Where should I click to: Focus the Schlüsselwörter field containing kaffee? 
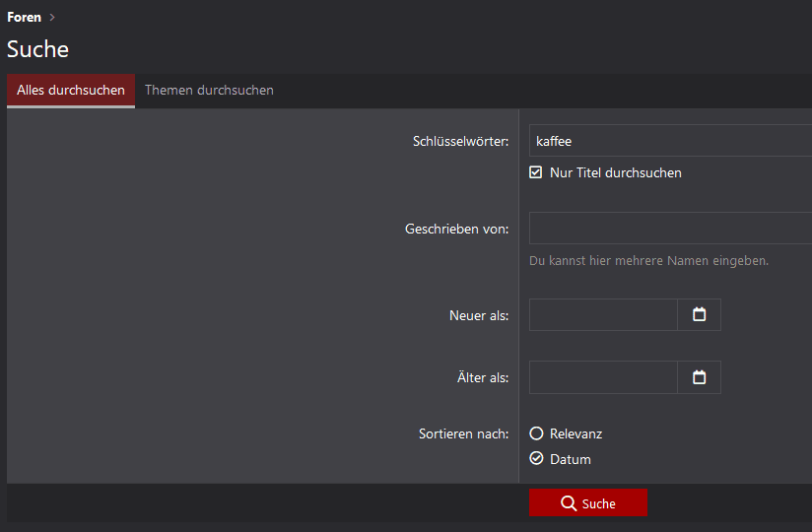[670, 141]
